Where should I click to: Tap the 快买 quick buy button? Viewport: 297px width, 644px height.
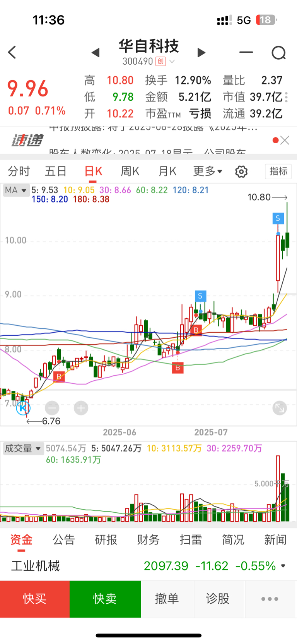pyautogui.click(x=35, y=599)
